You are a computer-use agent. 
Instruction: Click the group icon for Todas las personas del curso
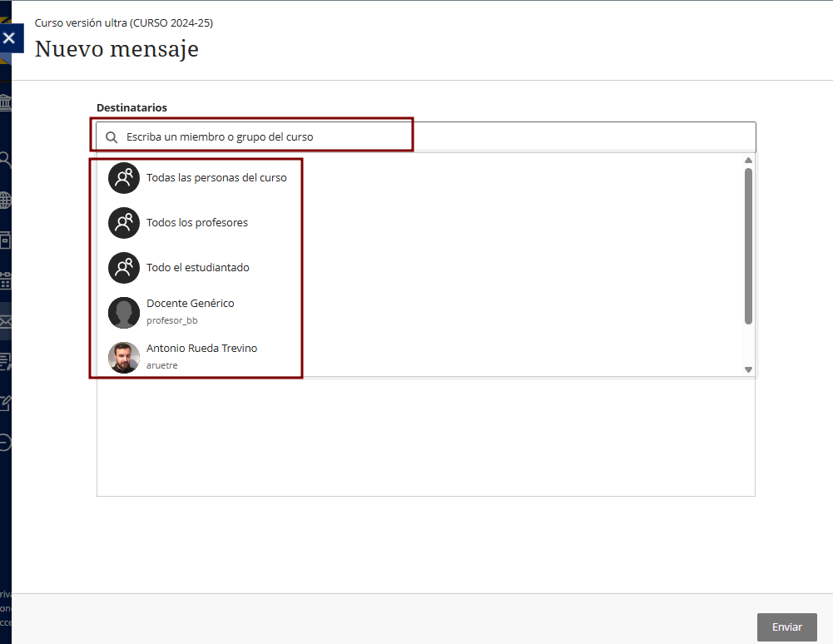coord(124,178)
